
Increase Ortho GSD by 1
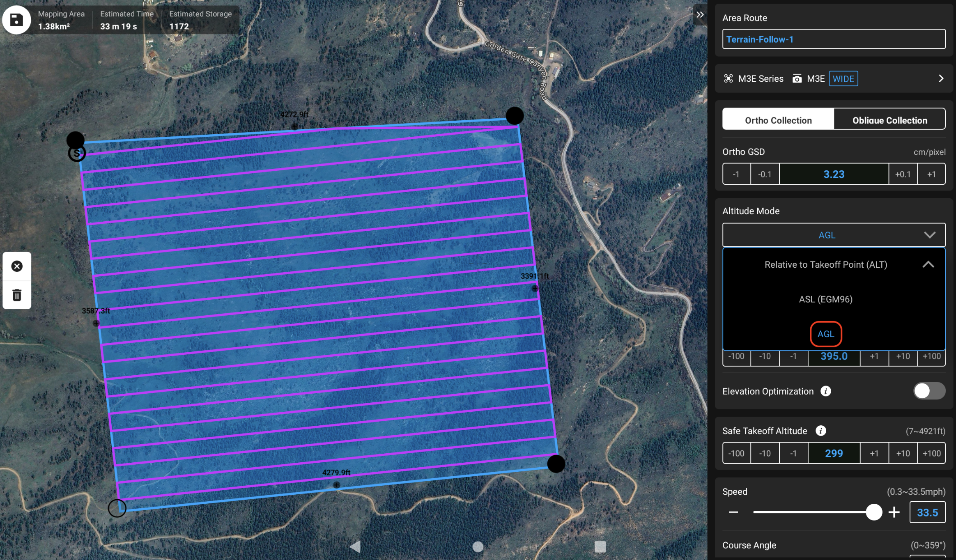(931, 174)
